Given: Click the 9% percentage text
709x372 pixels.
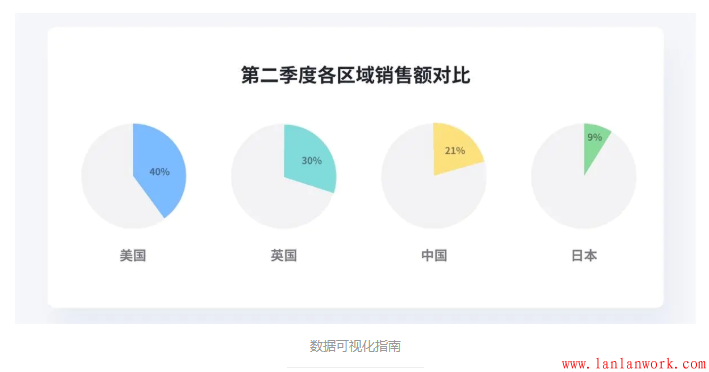Looking at the screenshot, I should pyautogui.click(x=595, y=137).
